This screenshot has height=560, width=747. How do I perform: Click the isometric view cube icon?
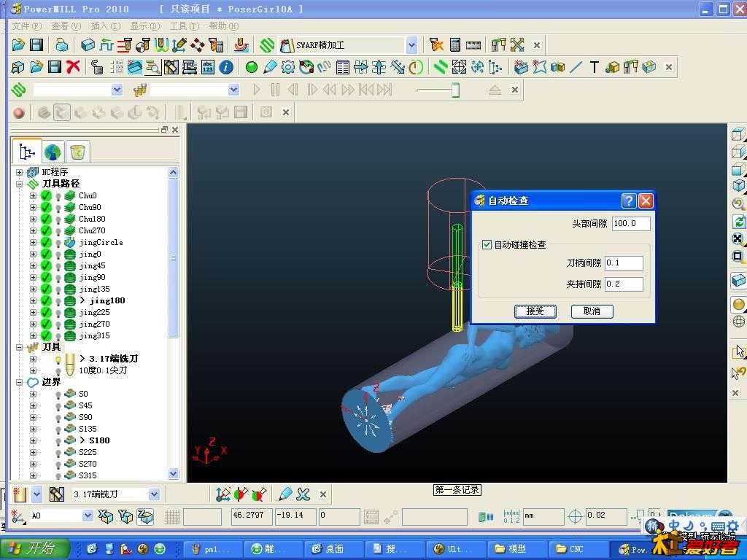(x=738, y=184)
